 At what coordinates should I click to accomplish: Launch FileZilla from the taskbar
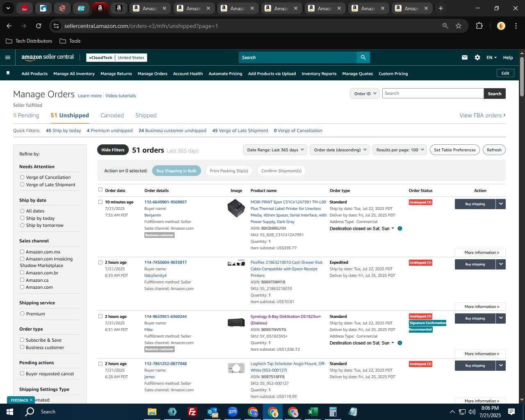[192, 412]
